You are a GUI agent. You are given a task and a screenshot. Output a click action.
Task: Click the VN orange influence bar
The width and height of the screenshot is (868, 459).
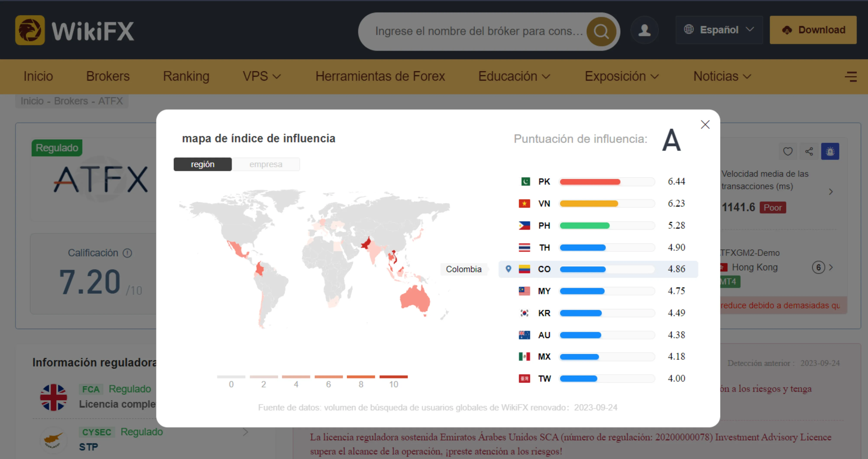[x=589, y=204]
